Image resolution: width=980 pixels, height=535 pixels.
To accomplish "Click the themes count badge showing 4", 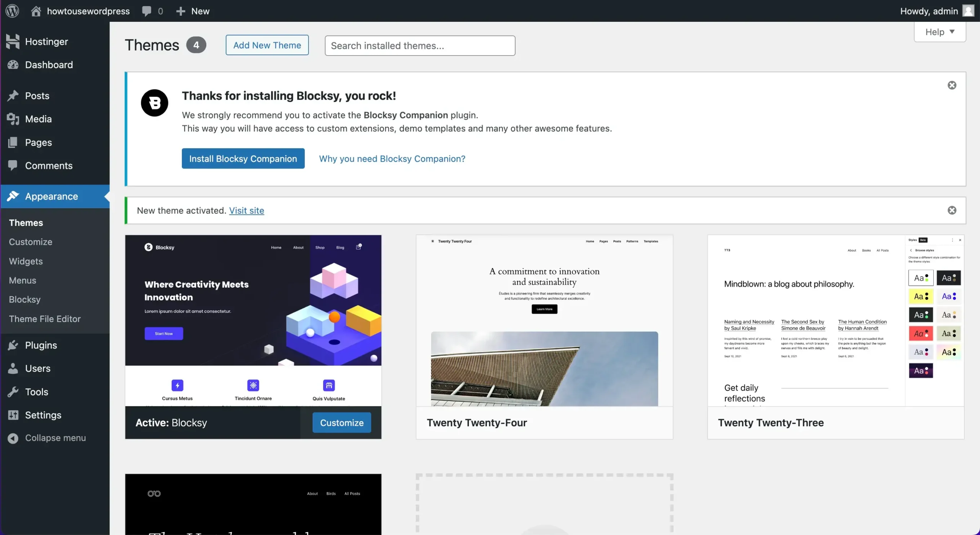I will (196, 45).
